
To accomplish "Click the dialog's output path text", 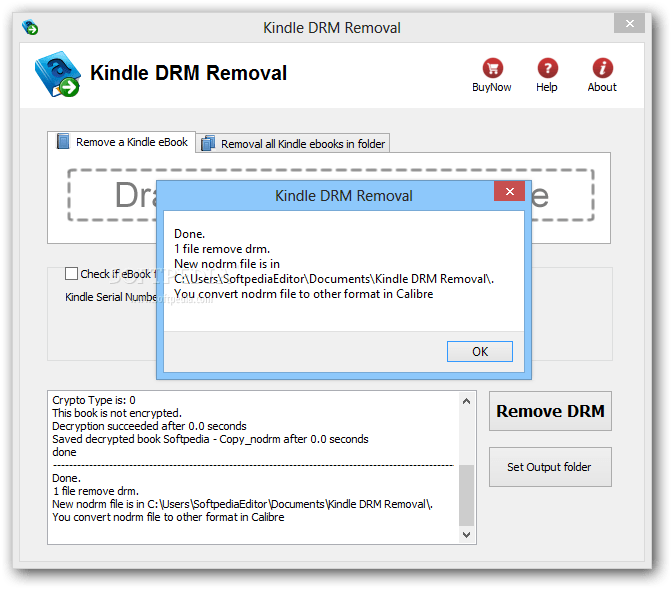I will coord(334,279).
